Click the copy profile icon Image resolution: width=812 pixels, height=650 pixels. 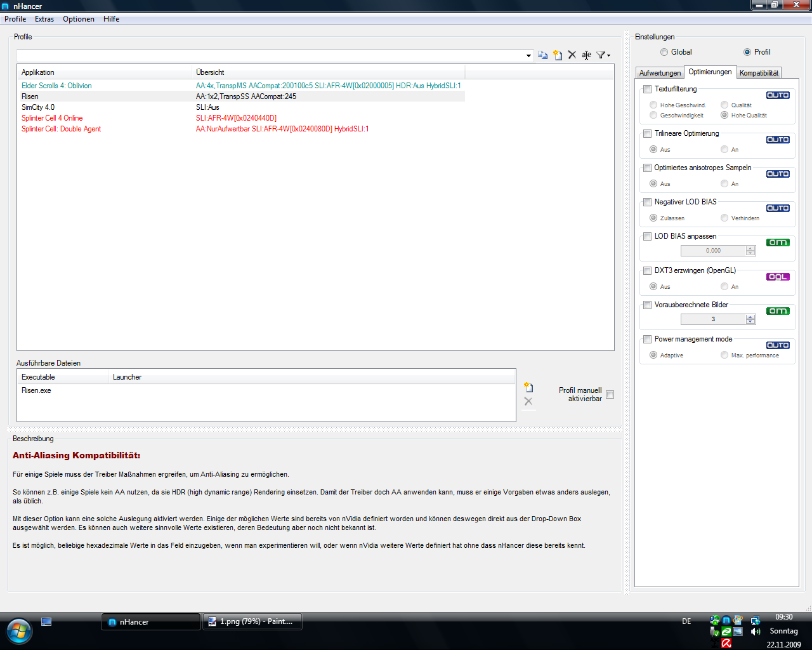542,55
